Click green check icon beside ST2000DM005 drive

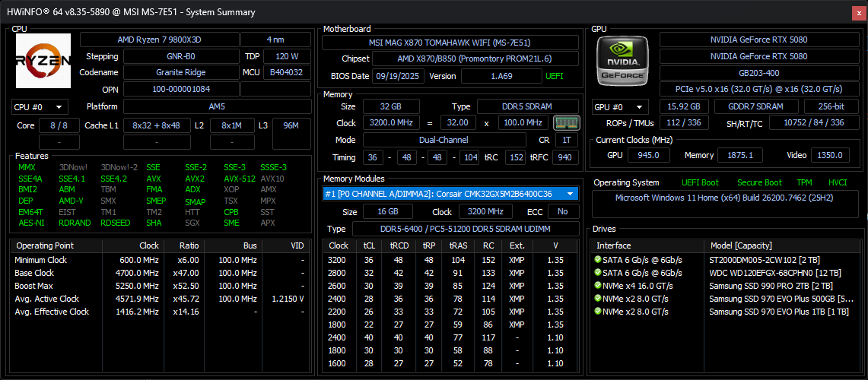(597, 259)
